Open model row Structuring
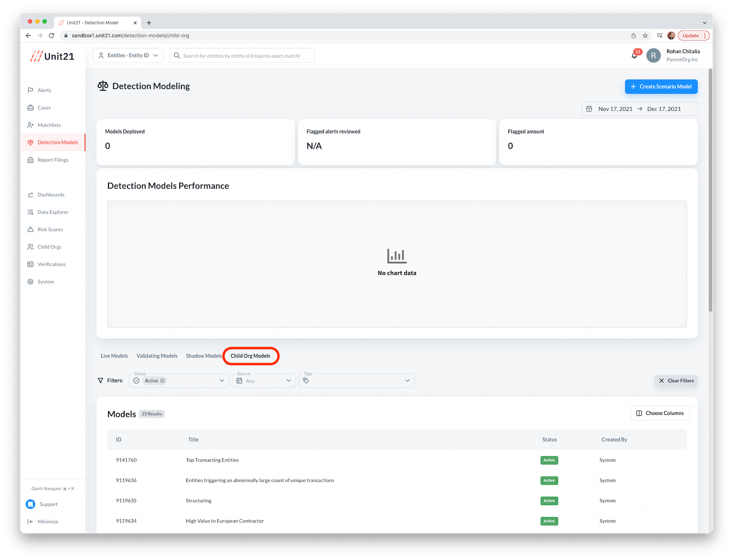Viewport: 733px width, 560px height. pos(397,500)
